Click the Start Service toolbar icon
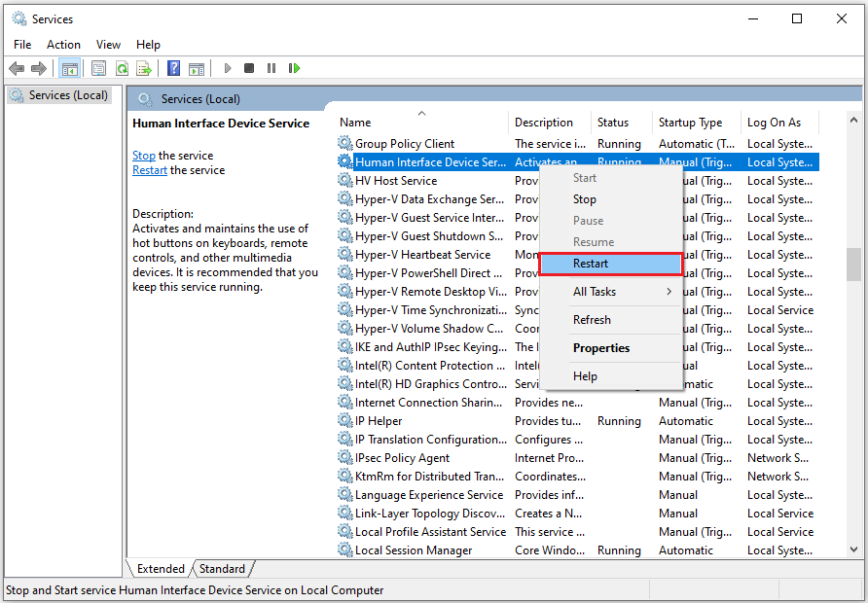This screenshot has width=868, height=603. [227, 68]
